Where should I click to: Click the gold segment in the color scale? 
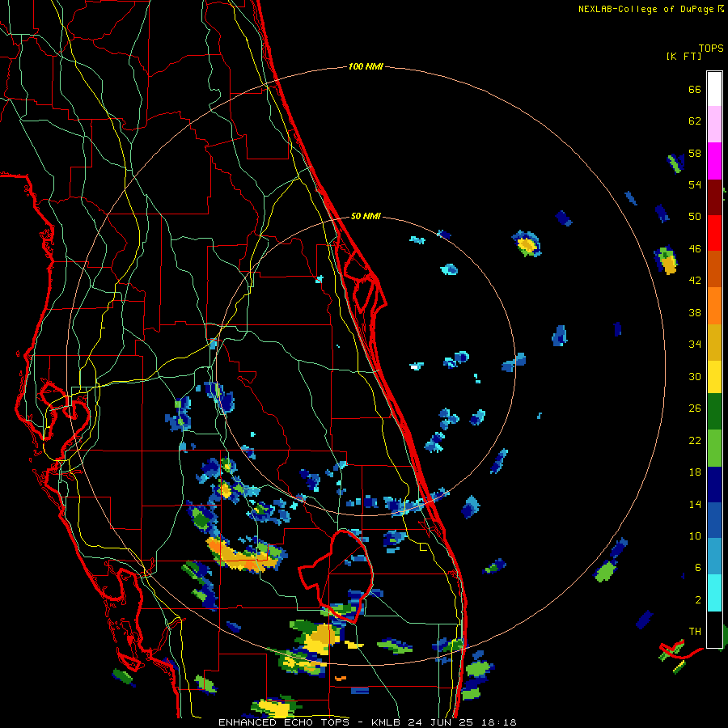point(714,342)
